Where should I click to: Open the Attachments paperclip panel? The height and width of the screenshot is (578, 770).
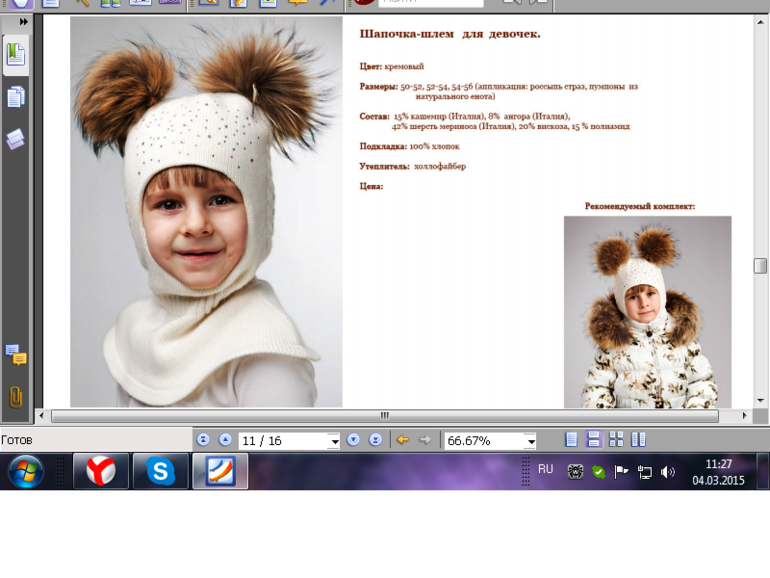point(15,396)
